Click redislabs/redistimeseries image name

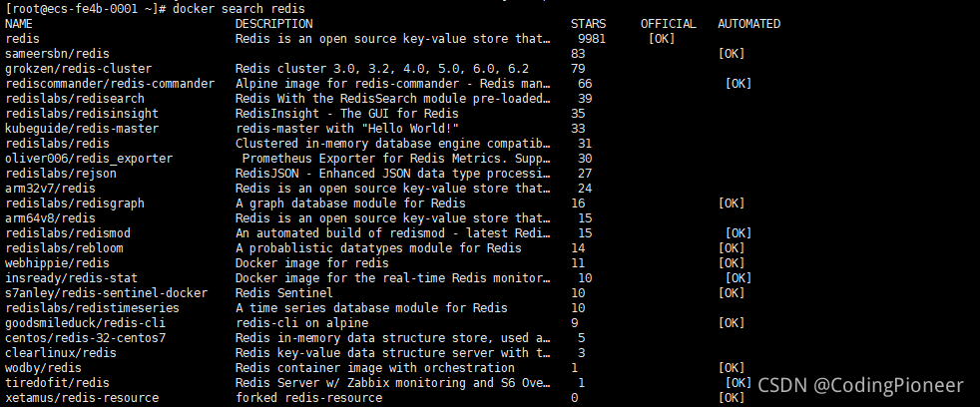[x=92, y=308]
